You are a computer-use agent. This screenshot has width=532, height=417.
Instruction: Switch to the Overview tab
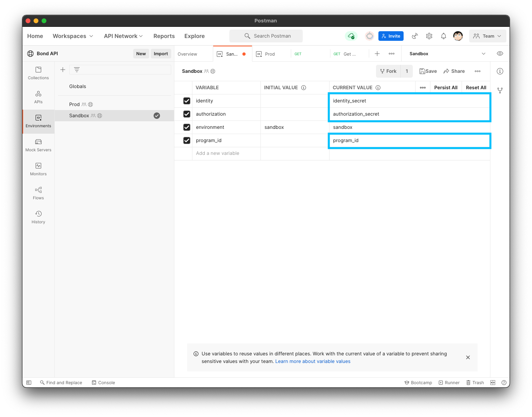[x=188, y=54]
